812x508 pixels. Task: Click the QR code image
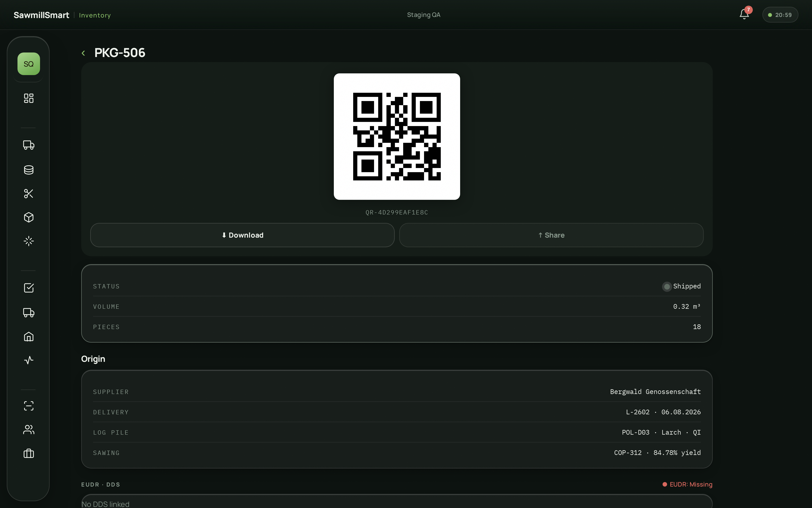397,136
